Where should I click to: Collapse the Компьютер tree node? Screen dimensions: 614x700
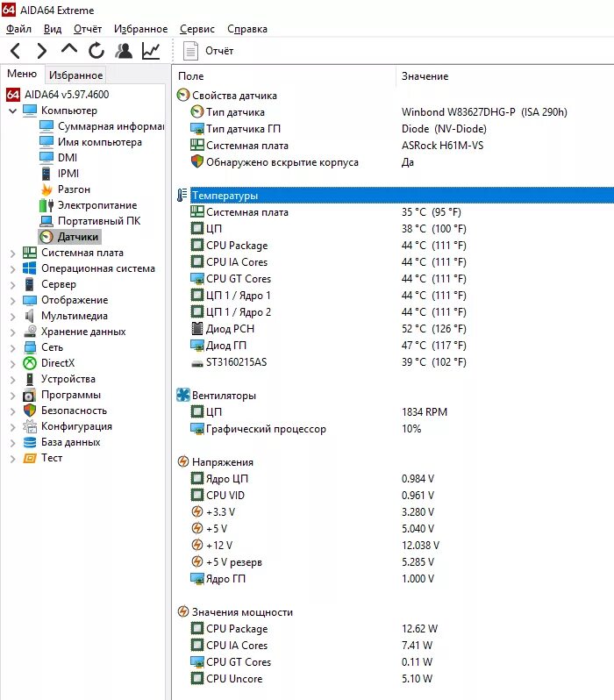click(13, 111)
